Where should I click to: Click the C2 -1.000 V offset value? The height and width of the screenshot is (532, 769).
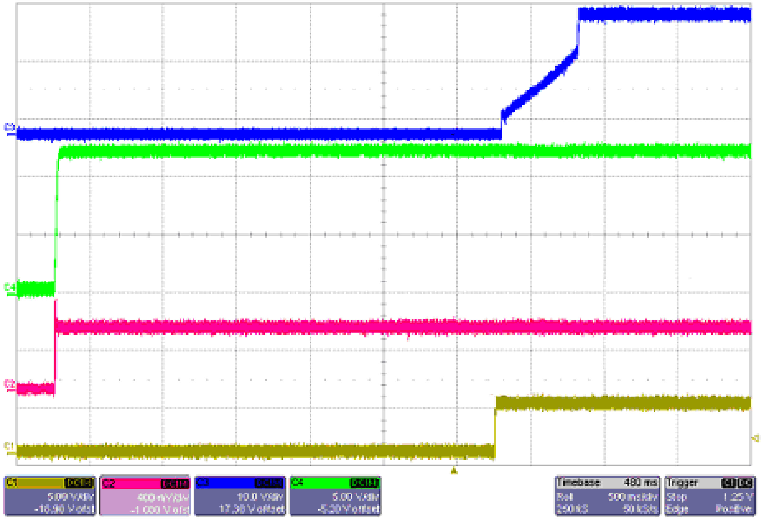pyautogui.click(x=160, y=510)
